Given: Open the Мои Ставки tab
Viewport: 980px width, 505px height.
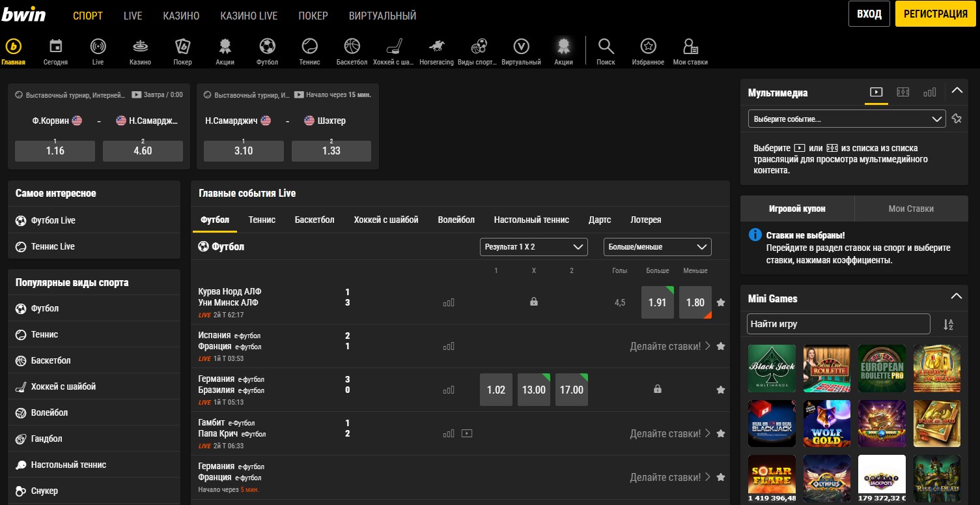Looking at the screenshot, I should pos(910,209).
